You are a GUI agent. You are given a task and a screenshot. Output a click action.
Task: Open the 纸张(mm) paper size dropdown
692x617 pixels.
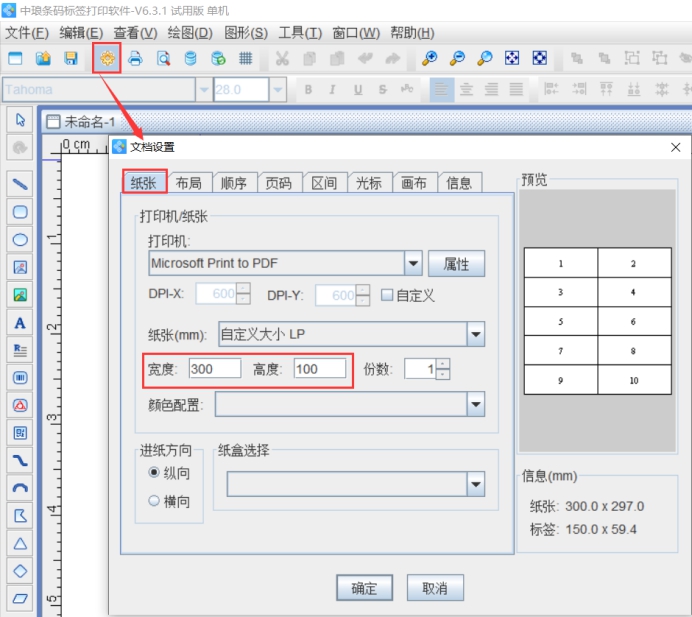click(x=475, y=334)
